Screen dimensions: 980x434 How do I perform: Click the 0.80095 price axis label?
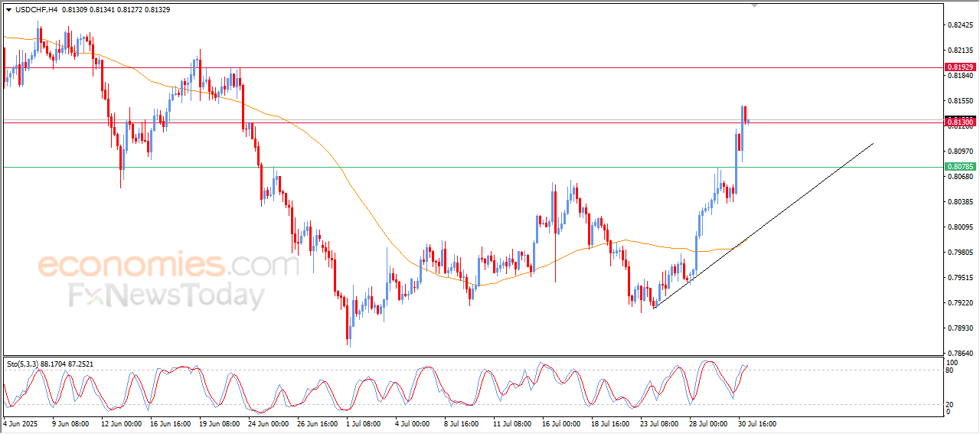tap(960, 227)
